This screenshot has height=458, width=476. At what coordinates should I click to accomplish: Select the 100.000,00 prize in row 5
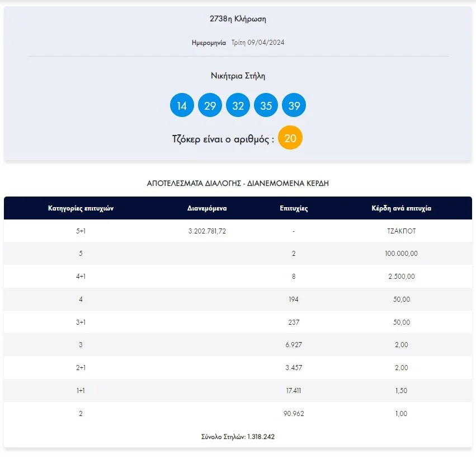(x=402, y=254)
